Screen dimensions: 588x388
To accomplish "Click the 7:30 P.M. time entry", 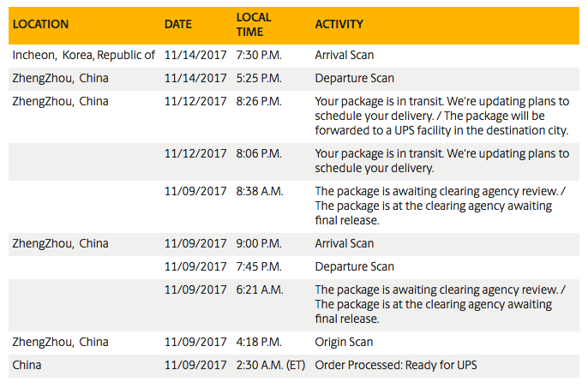I will (259, 55).
